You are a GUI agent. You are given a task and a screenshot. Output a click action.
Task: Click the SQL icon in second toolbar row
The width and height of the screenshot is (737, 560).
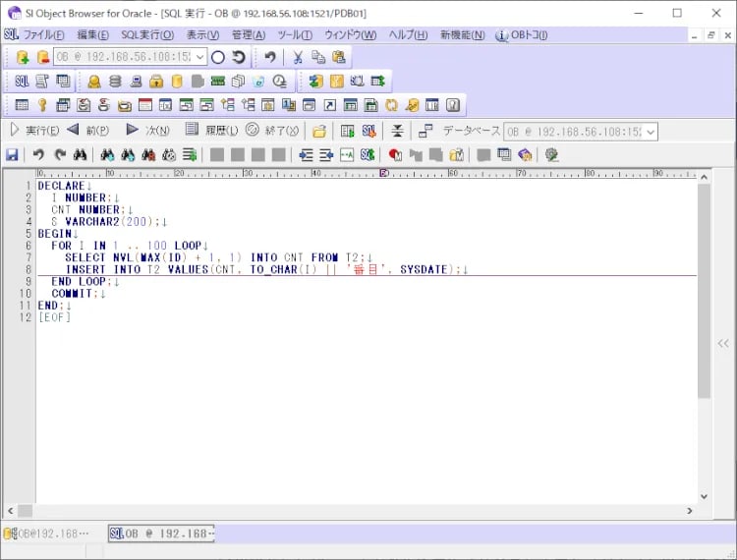pos(22,81)
